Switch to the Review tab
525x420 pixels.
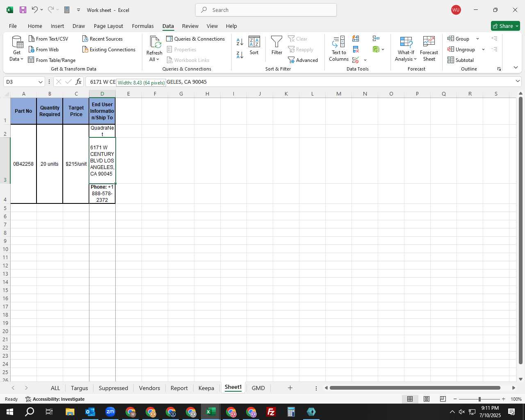click(190, 26)
